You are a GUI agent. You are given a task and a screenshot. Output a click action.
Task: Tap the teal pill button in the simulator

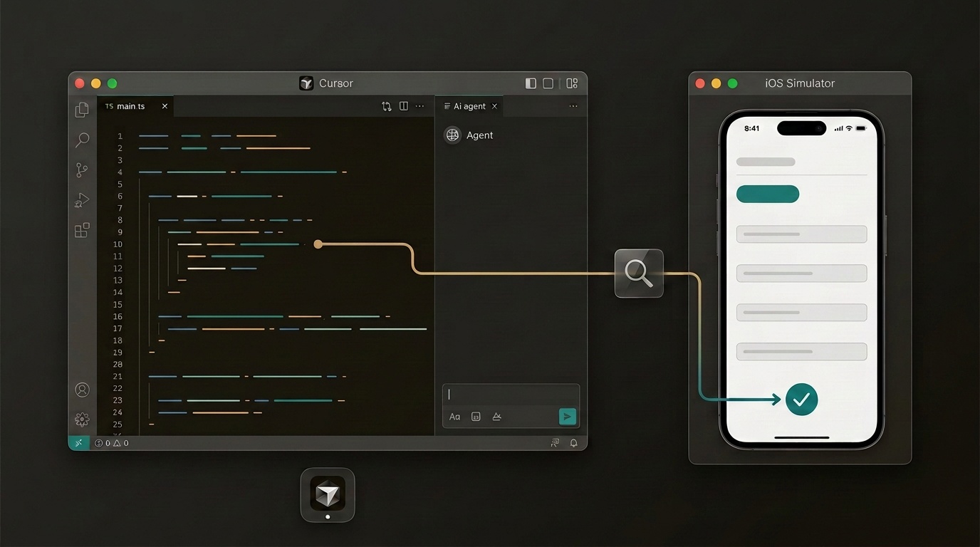(768, 194)
